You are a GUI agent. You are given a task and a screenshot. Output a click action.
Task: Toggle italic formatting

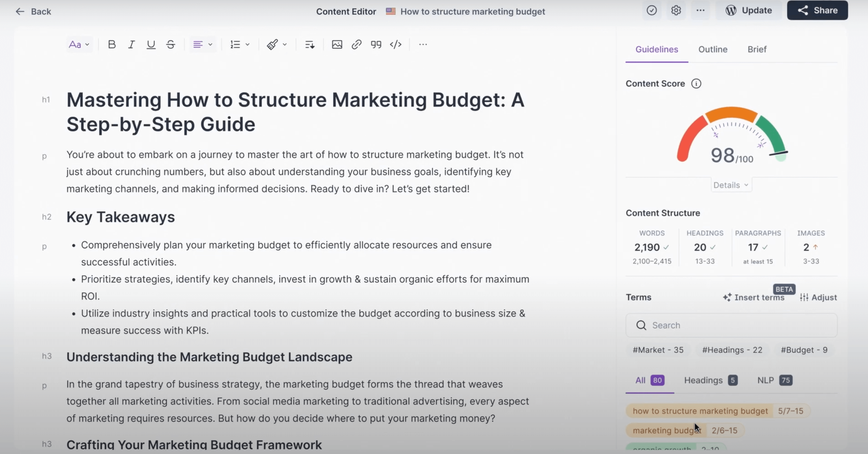[x=131, y=44]
